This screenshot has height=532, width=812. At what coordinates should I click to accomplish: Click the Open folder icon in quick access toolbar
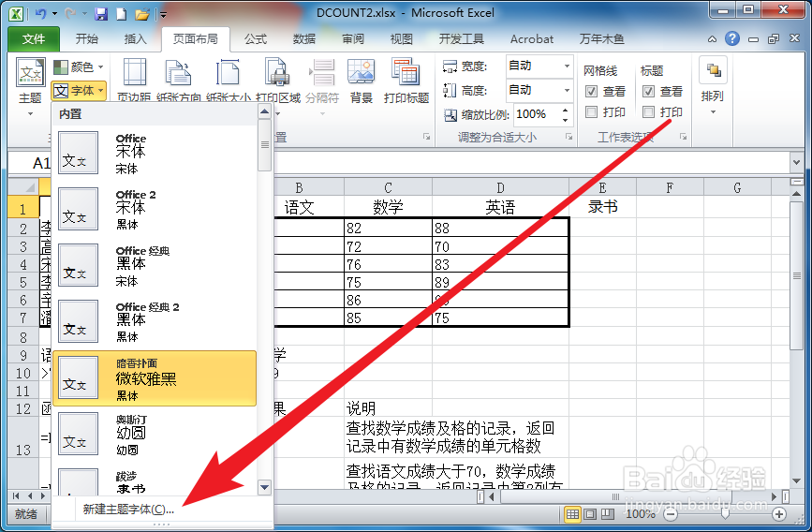pos(142,14)
